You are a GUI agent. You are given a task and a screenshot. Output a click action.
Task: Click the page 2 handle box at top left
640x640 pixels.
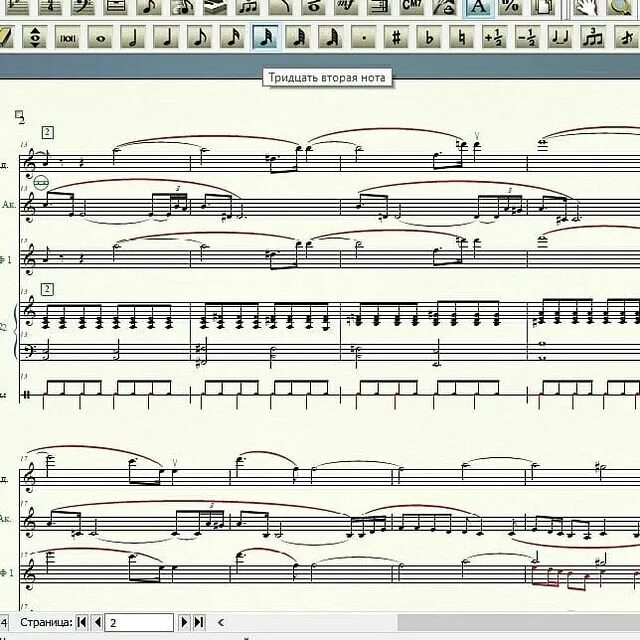click(x=19, y=114)
